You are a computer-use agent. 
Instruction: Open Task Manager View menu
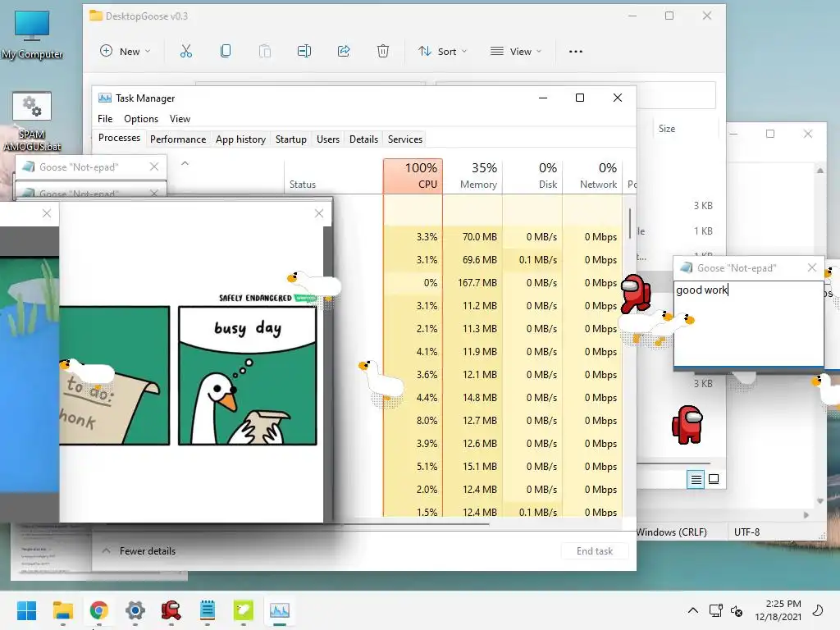click(x=180, y=119)
